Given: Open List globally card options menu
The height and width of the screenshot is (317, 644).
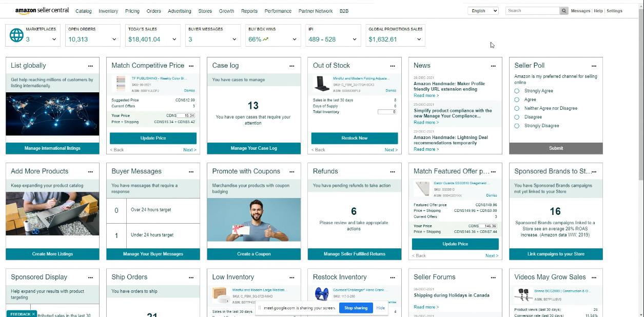Looking at the screenshot, I should pyautogui.click(x=90, y=66).
